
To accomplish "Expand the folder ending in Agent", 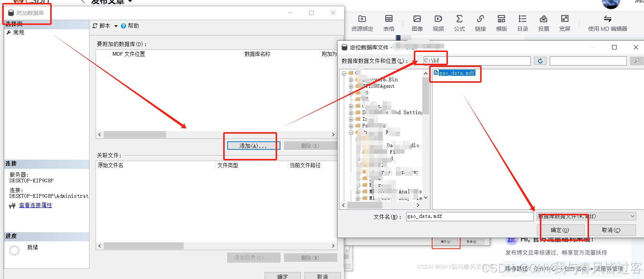I will click(351, 86).
